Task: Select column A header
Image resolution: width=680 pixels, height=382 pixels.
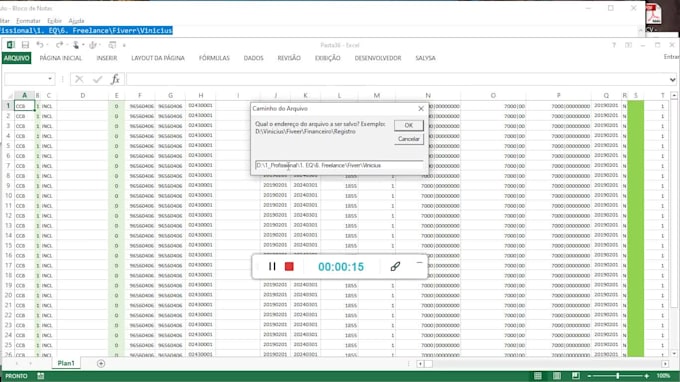Action: (24, 95)
